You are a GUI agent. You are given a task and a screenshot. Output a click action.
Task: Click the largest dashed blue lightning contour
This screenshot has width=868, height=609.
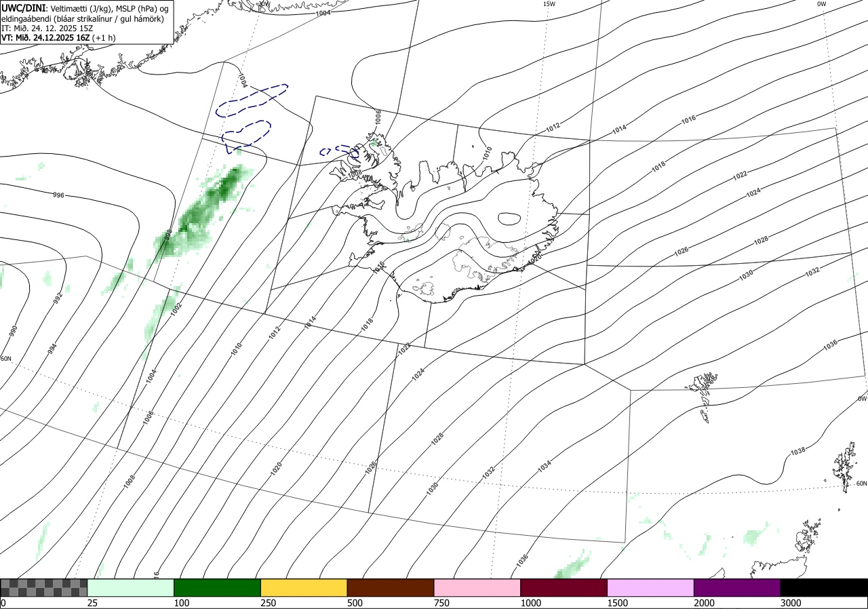click(252, 100)
